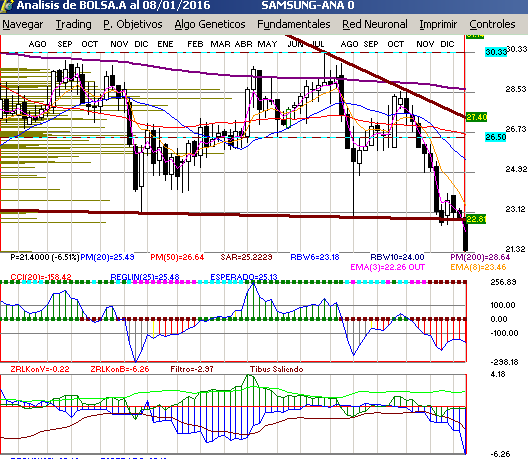The width and height of the screenshot is (528, 459).
Task: Open the Navegar menu
Action: click(23, 25)
